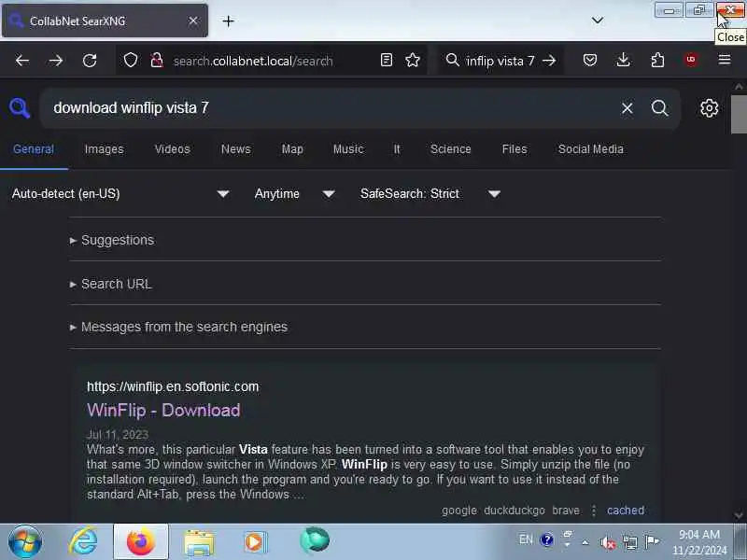Click the google engine label

click(x=458, y=510)
